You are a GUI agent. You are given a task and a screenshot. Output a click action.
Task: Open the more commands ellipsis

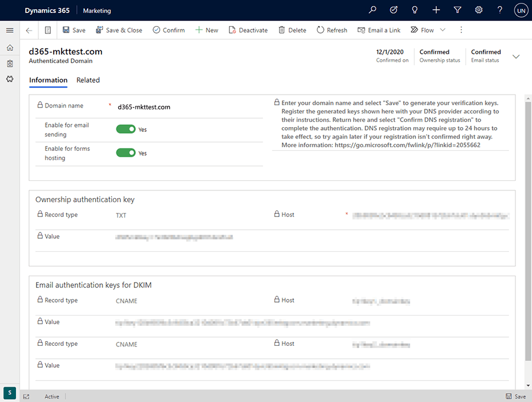pyautogui.click(x=460, y=30)
